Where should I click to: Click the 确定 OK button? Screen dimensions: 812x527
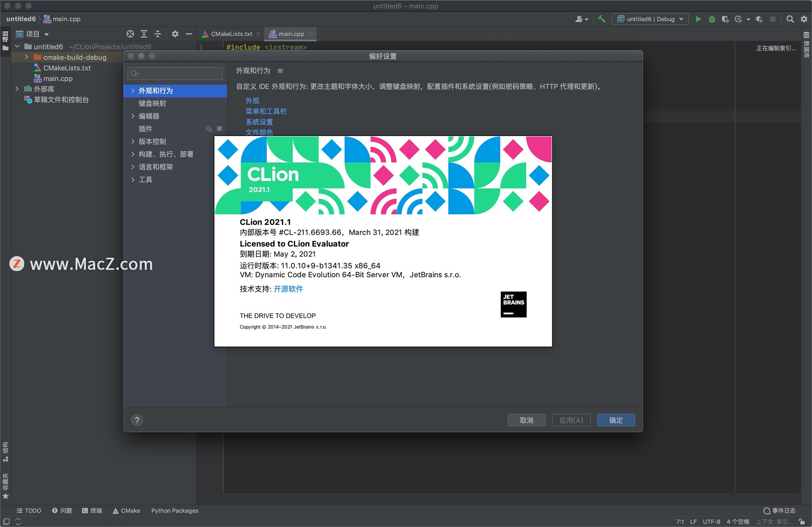point(616,420)
